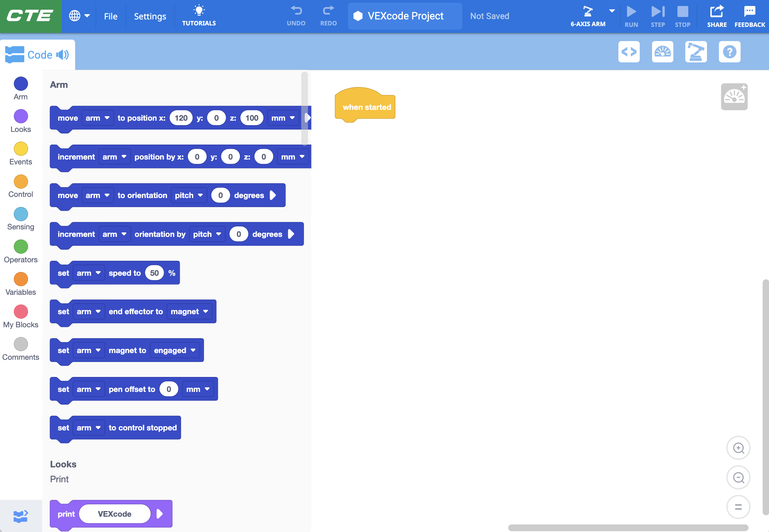The image size is (769, 532).
Task: Open the language selector globe dropdown
Action: click(79, 16)
